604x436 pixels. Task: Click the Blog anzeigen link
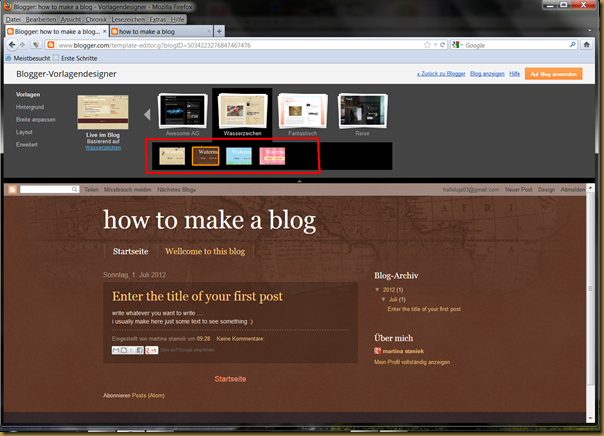pyautogui.click(x=487, y=74)
